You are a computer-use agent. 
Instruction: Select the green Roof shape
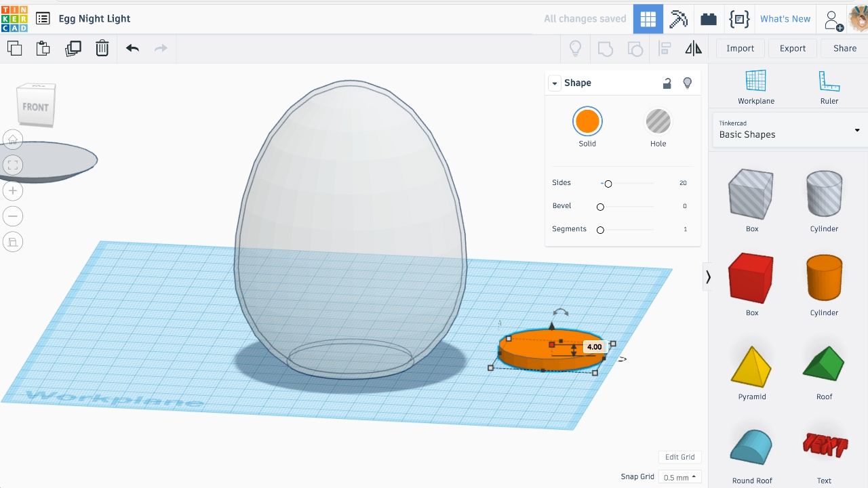(824, 363)
